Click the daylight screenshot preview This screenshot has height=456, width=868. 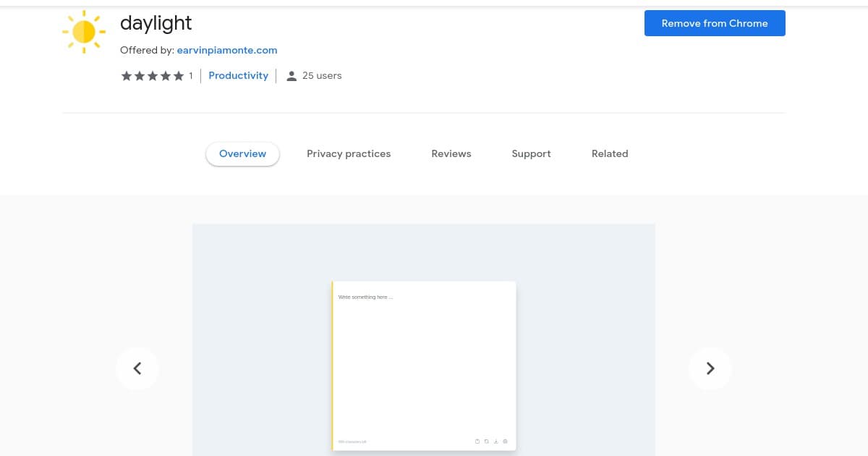pyautogui.click(x=424, y=340)
